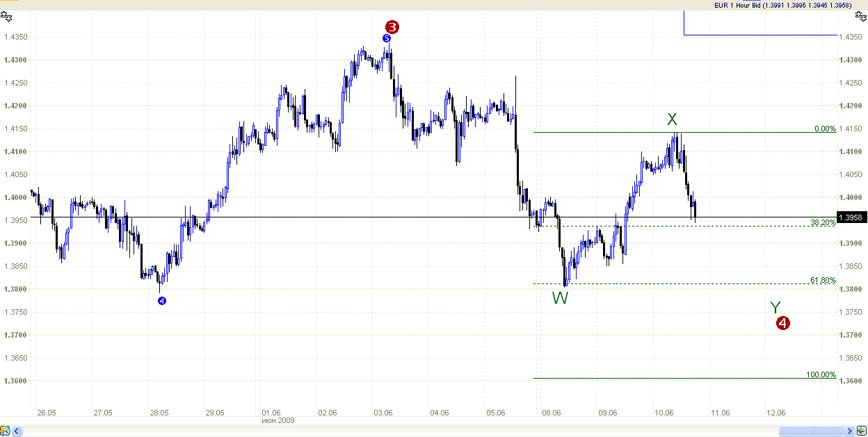Select the orange tab at top-left
Viewport: 868px width, 437px height.
(x=9, y=1)
